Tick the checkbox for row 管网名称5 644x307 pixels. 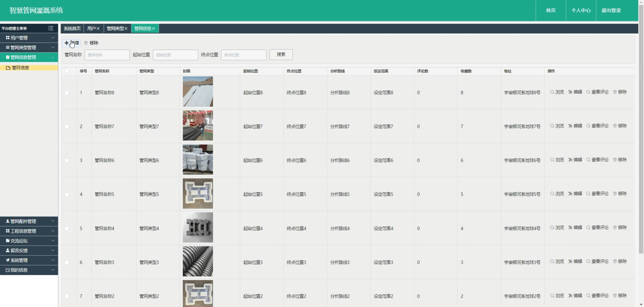click(67, 194)
